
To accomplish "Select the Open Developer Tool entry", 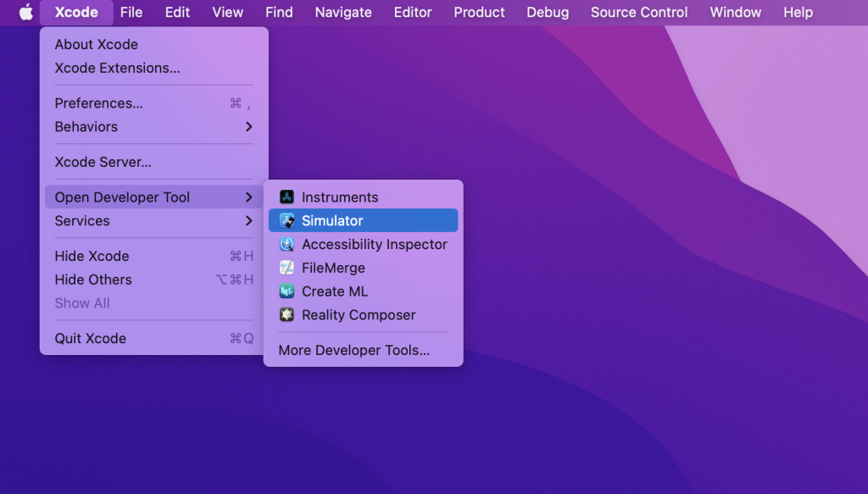I will click(x=154, y=197).
